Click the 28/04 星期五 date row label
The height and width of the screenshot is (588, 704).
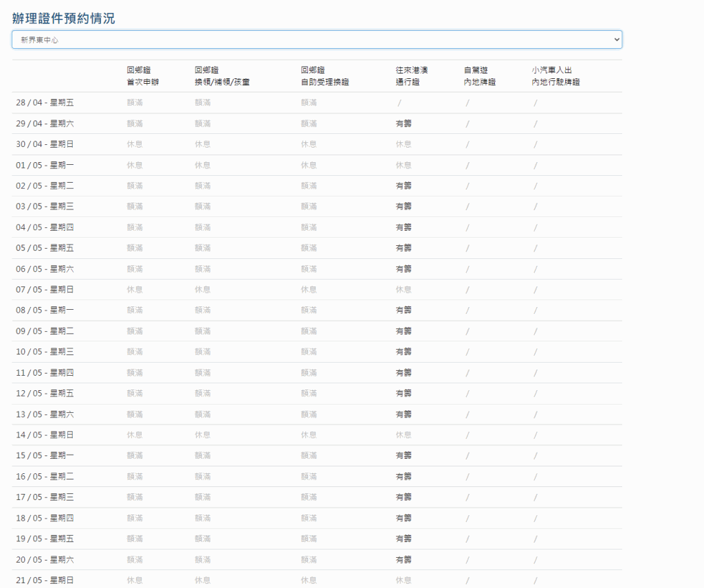45,103
